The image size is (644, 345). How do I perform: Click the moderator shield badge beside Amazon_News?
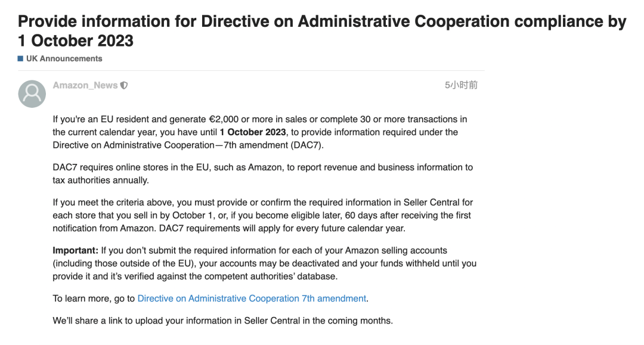(124, 85)
